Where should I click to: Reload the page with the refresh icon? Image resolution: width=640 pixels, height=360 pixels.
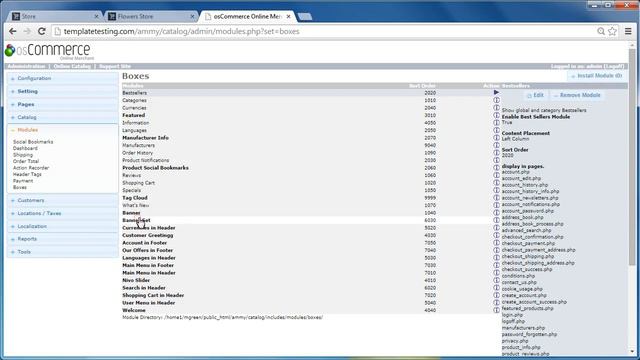pos(42,31)
